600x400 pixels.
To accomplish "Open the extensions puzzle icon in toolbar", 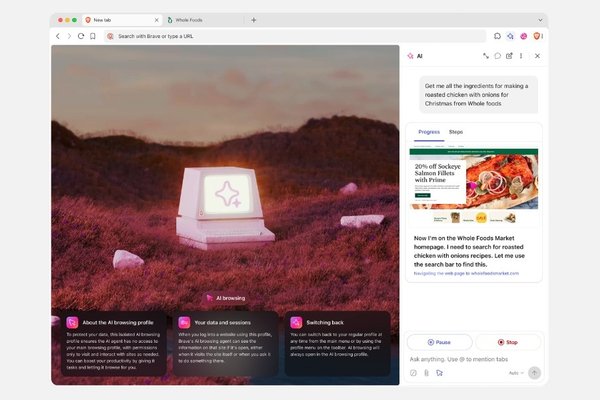I will click(x=497, y=36).
